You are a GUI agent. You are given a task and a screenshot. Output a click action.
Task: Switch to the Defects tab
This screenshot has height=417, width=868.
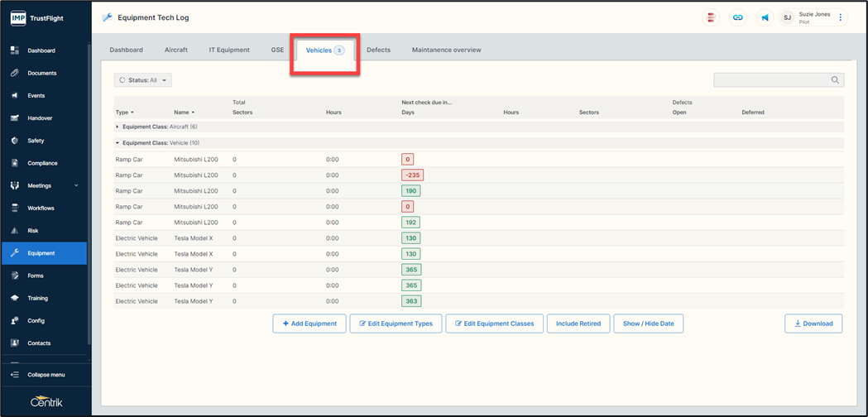378,50
